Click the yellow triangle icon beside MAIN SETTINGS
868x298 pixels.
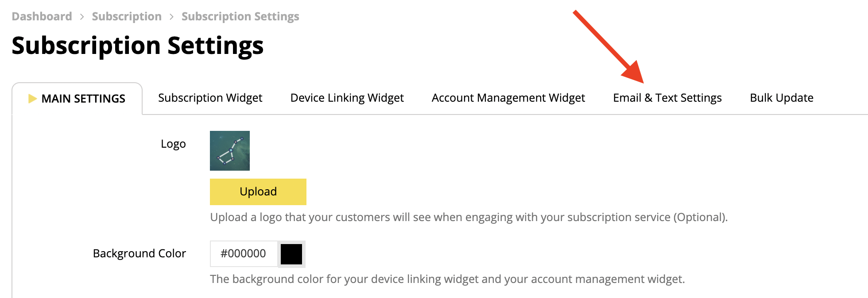pos(32,99)
